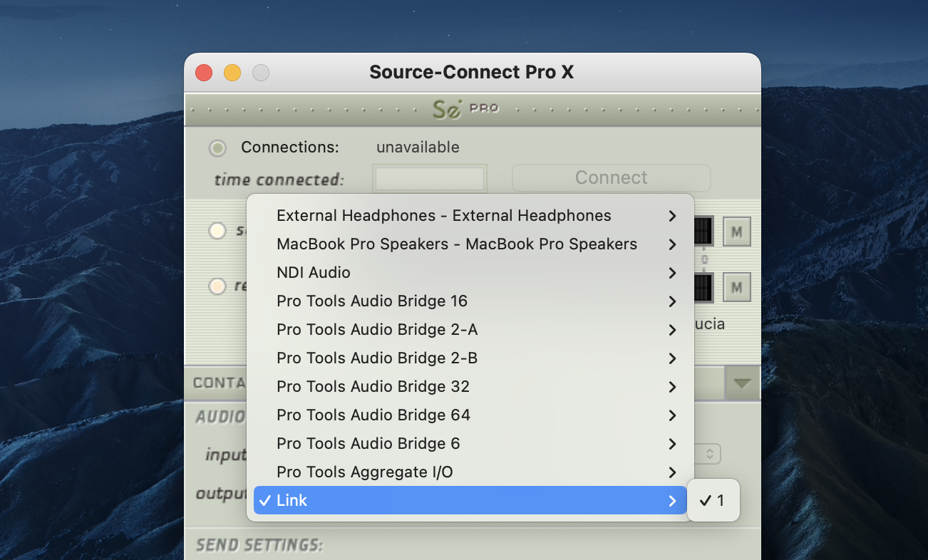Click the send level meter
928x560 pixels.
(703, 231)
